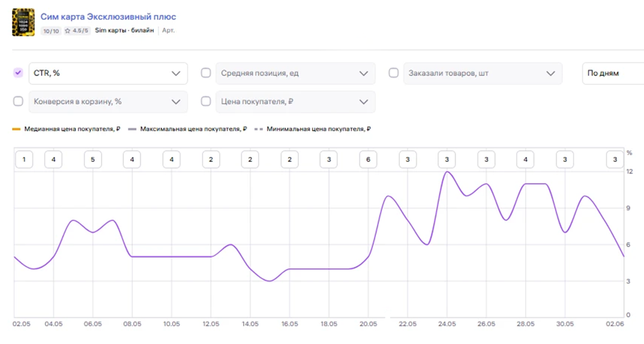The image size is (644, 344).
Task: Click the event marker 4 at 10.05
Action: tap(172, 159)
